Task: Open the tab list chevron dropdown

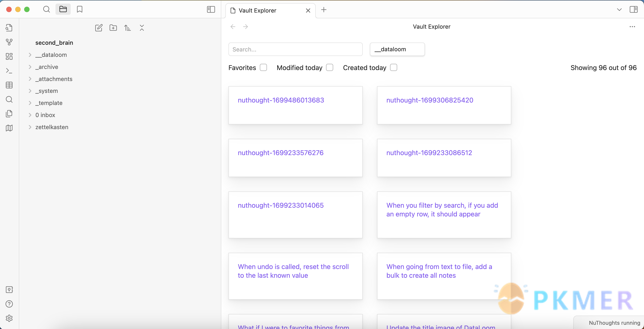Action: pyautogui.click(x=619, y=10)
